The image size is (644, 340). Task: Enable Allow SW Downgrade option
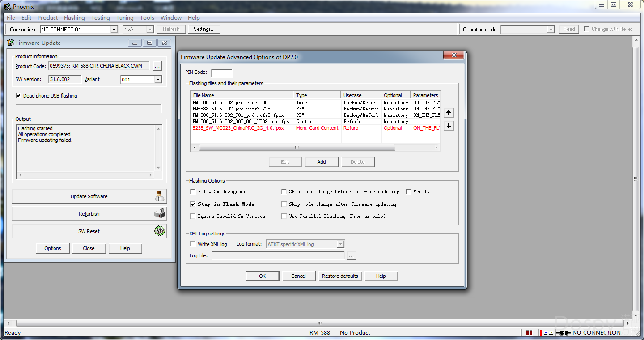pos(193,191)
